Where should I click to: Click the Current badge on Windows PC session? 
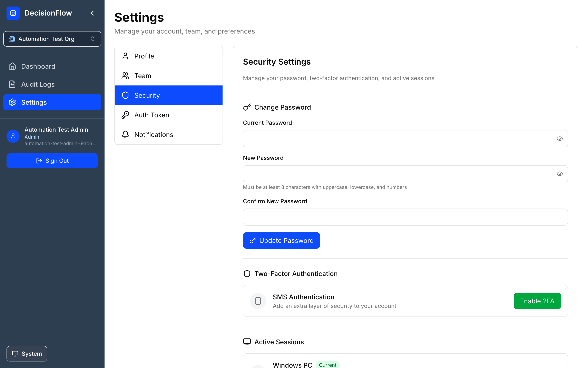(x=327, y=365)
